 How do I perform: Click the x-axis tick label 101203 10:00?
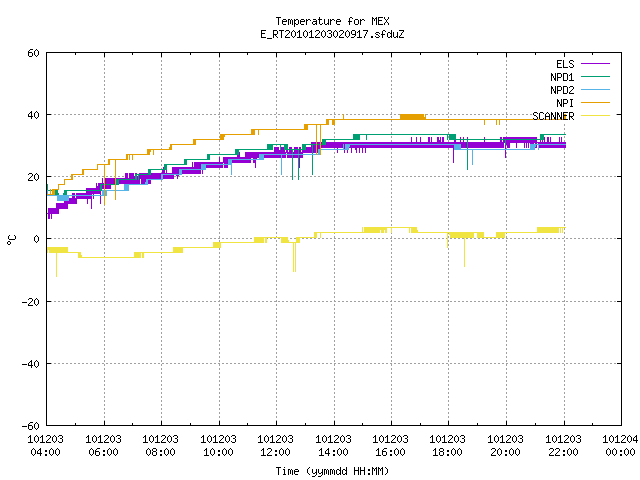218,446
